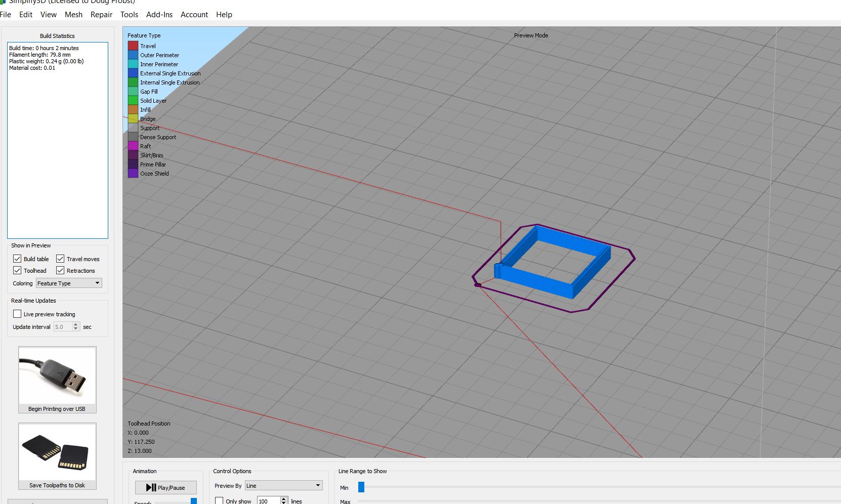Click the SD card Save Toolpaths icon
841x504 pixels.
[x=57, y=452]
